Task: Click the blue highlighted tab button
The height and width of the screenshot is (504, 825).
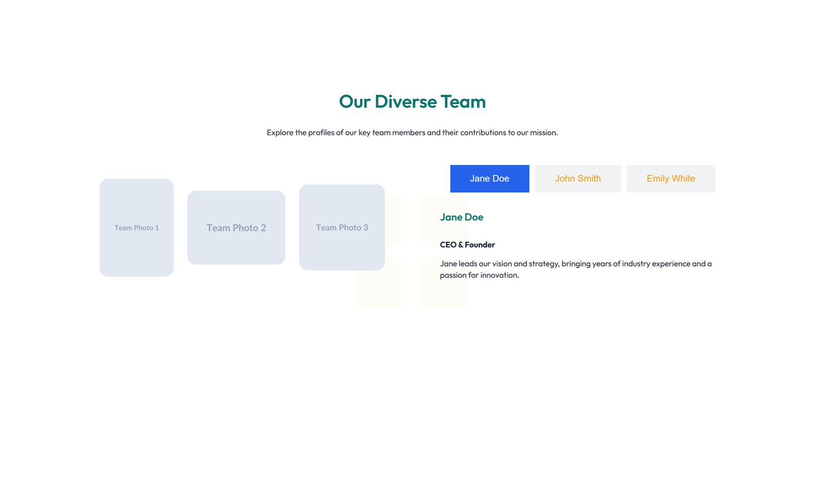Action: click(489, 178)
